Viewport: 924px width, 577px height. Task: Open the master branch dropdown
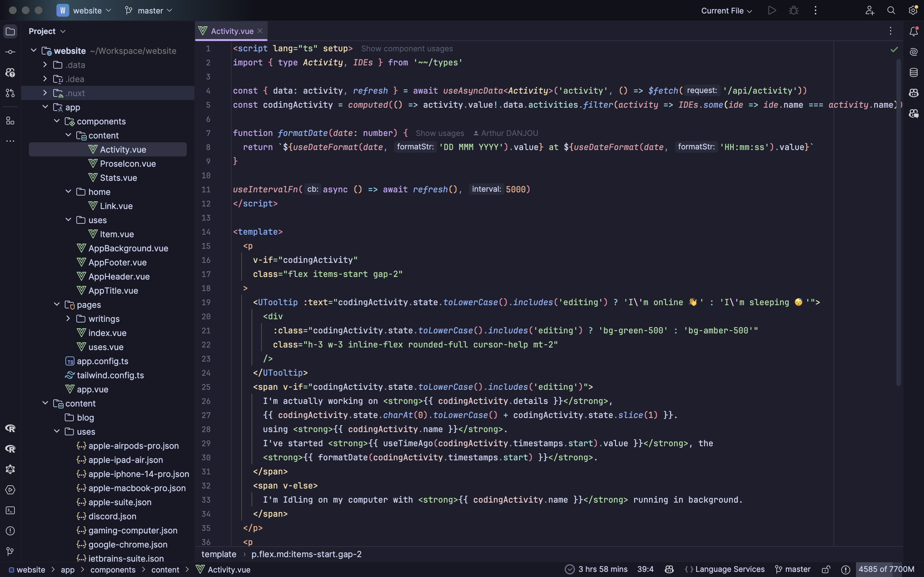[149, 10]
